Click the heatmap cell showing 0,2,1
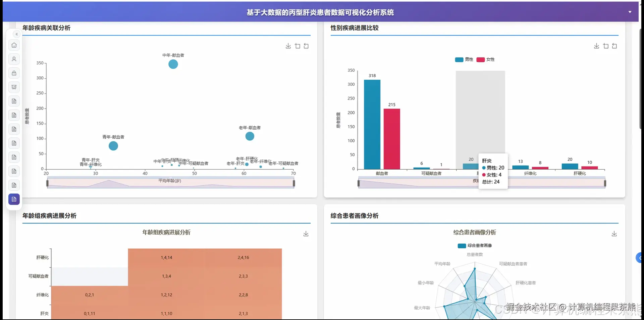644x320 pixels. coord(90,295)
